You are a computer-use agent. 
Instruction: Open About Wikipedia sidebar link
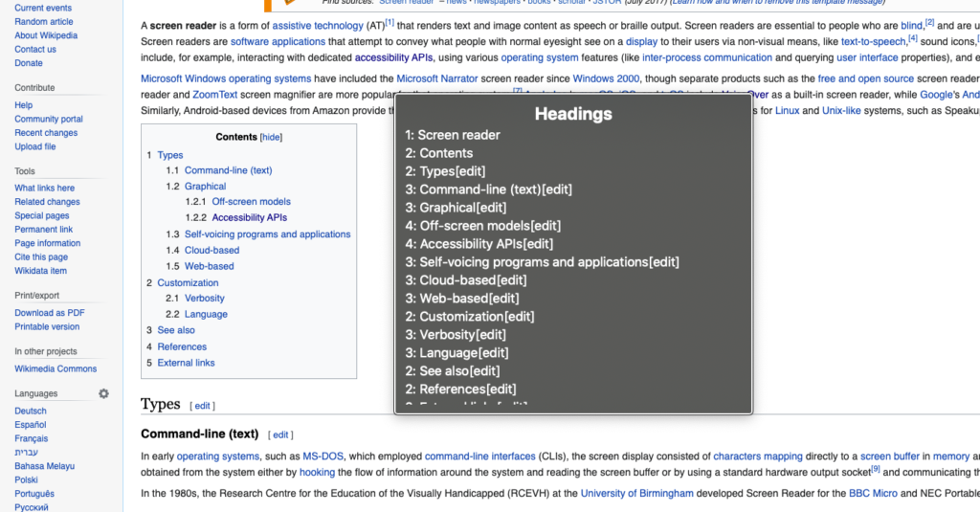(46, 35)
